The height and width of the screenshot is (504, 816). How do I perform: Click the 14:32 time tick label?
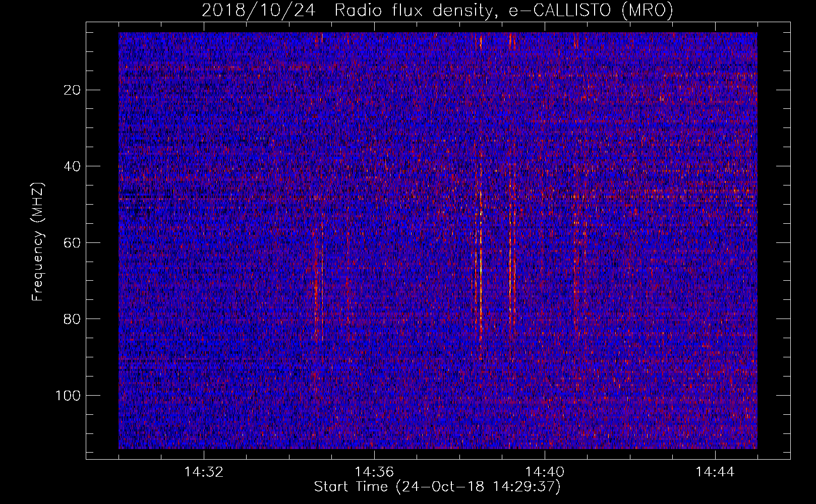204,472
